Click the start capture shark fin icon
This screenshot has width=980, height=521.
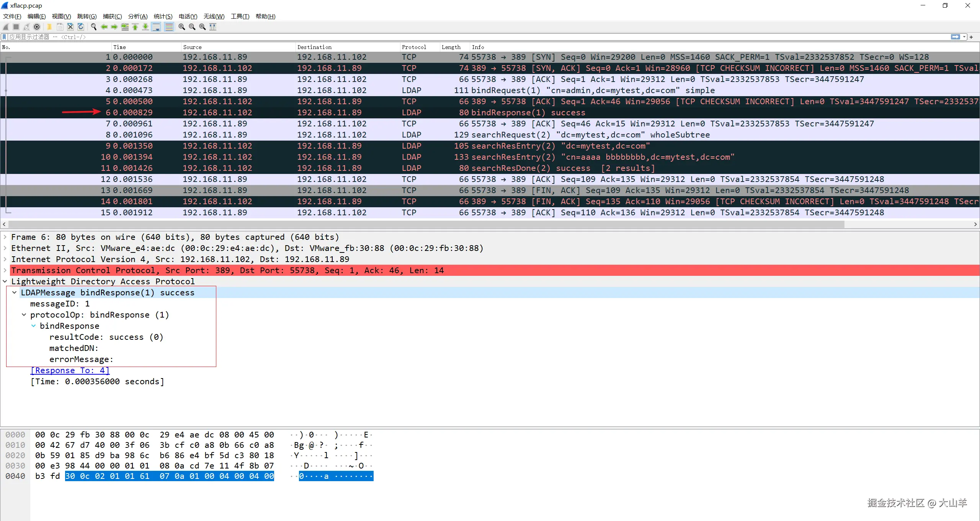pyautogui.click(x=6, y=27)
